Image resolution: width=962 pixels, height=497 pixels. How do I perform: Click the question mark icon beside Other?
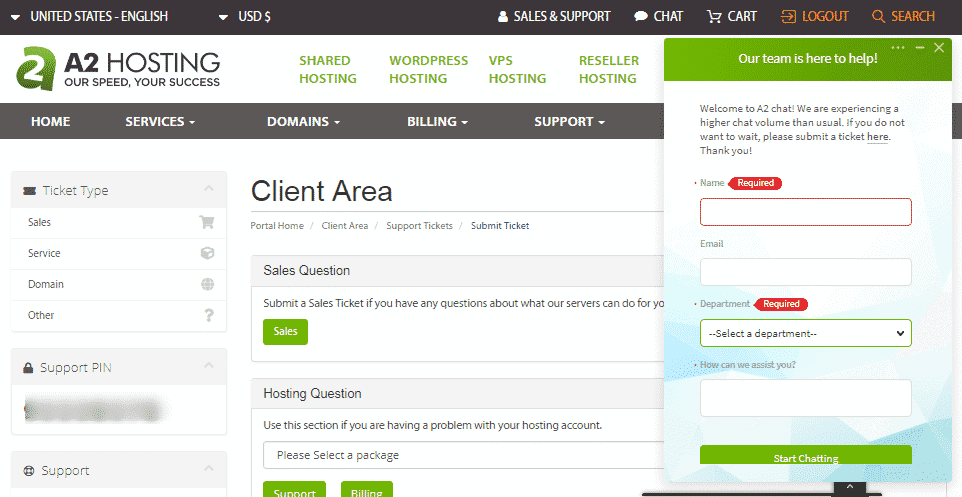pyautogui.click(x=209, y=315)
